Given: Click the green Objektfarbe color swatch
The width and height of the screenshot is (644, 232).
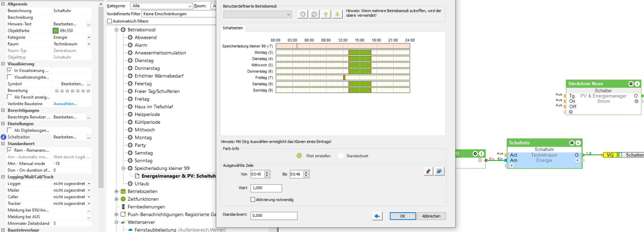Looking at the screenshot, I should pos(55,31).
